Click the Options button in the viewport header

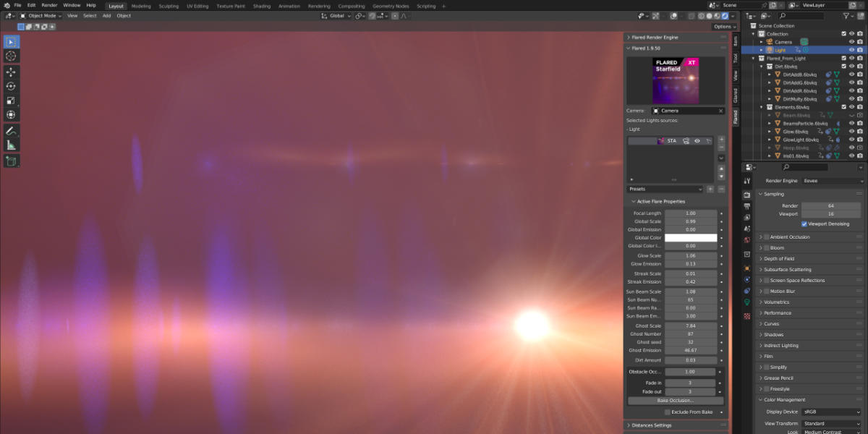tap(723, 26)
